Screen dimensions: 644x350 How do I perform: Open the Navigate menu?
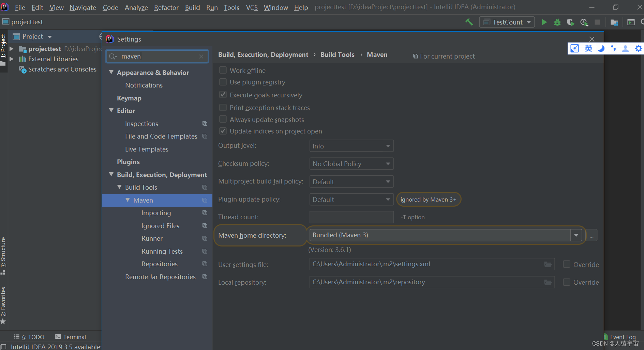[x=83, y=7]
